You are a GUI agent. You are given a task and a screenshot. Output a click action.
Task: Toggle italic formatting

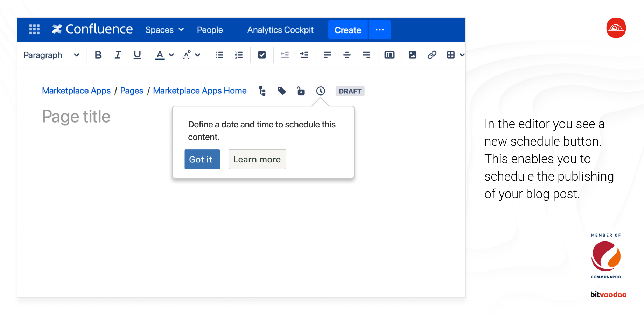(x=118, y=55)
